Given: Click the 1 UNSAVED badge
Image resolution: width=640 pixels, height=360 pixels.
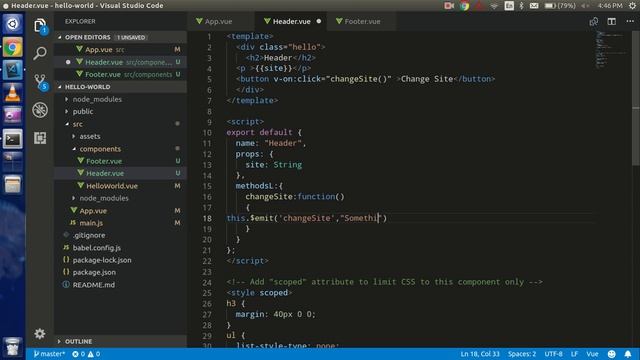Looking at the screenshot, I should pos(131,38).
